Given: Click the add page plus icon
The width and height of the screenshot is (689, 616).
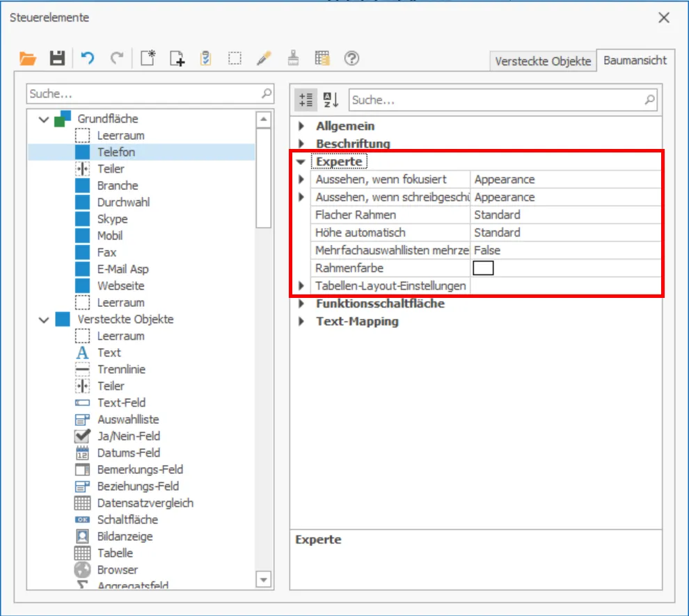Looking at the screenshot, I should pos(177,58).
